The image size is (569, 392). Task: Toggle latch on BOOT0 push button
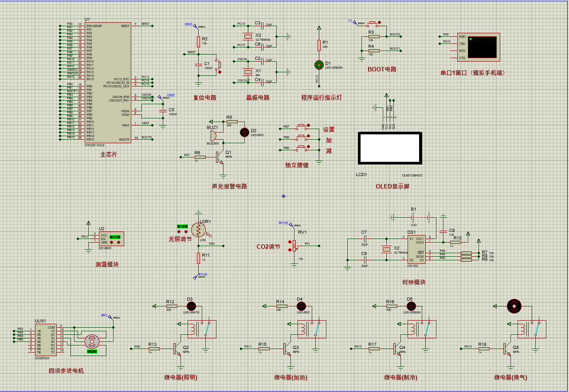click(x=379, y=22)
